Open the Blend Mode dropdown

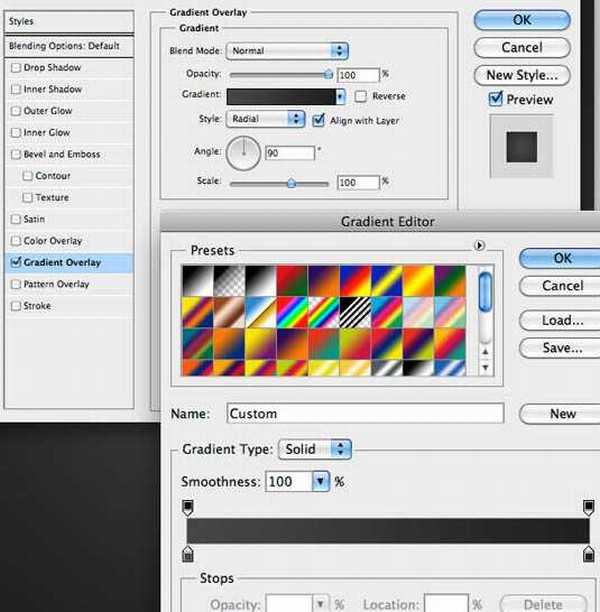coord(287,50)
